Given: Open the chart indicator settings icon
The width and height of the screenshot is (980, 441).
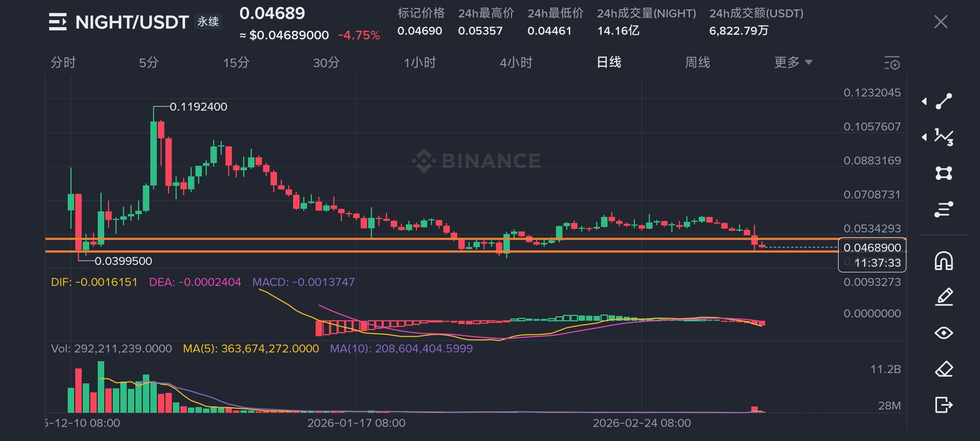Looking at the screenshot, I should [x=892, y=63].
